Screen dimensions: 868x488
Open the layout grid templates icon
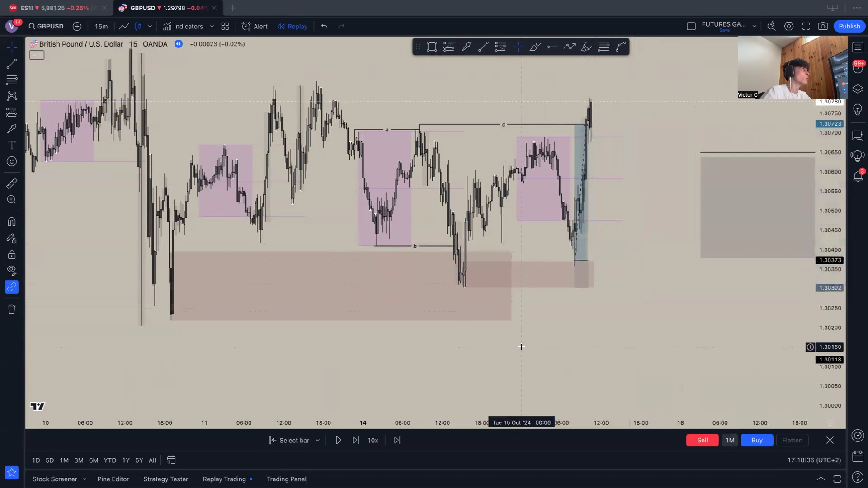[225, 26]
